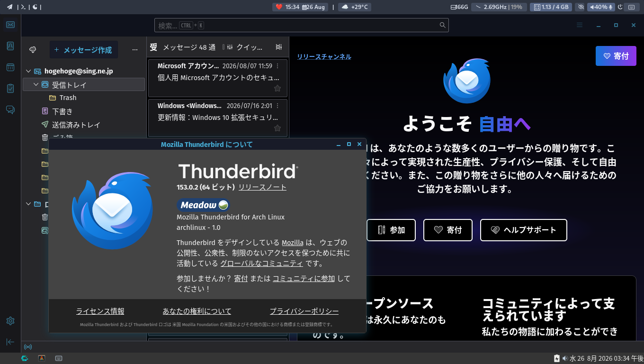Open the more menu on the Microsoft account message

[277, 66]
